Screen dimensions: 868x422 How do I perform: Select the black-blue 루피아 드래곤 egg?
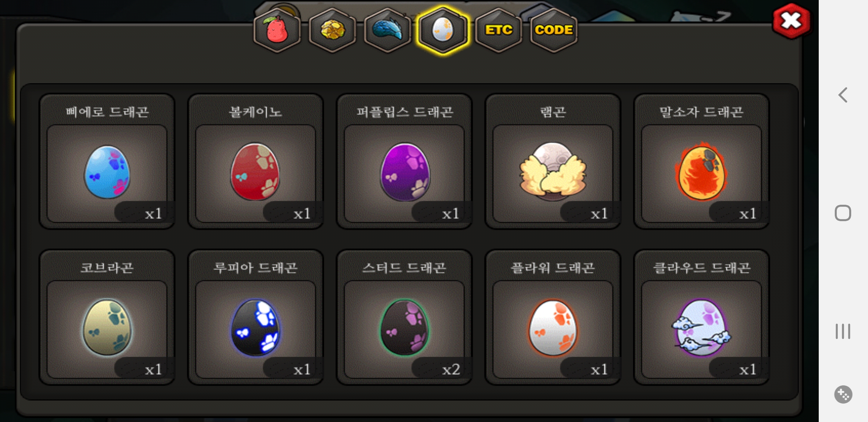coord(255,317)
